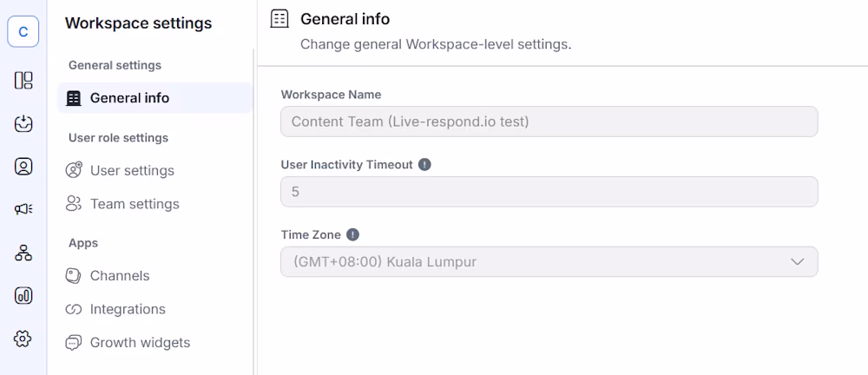This screenshot has width=868, height=375.
Task: Open the Workflows icon in left rail
Action: pyautogui.click(x=23, y=253)
